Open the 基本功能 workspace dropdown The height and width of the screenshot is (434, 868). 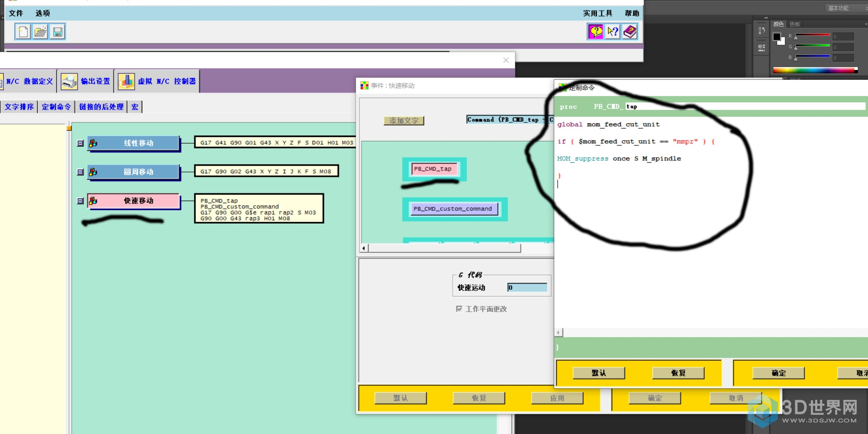[846, 8]
